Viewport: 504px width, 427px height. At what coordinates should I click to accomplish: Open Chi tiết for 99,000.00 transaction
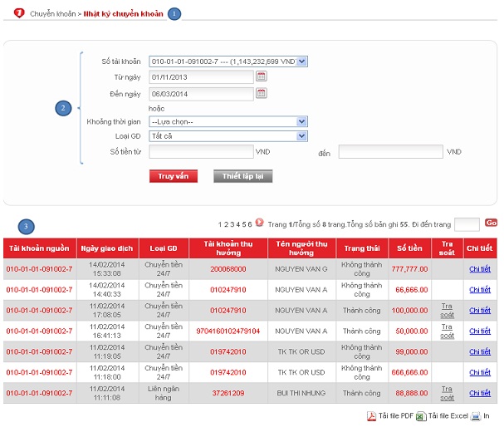coord(480,351)
